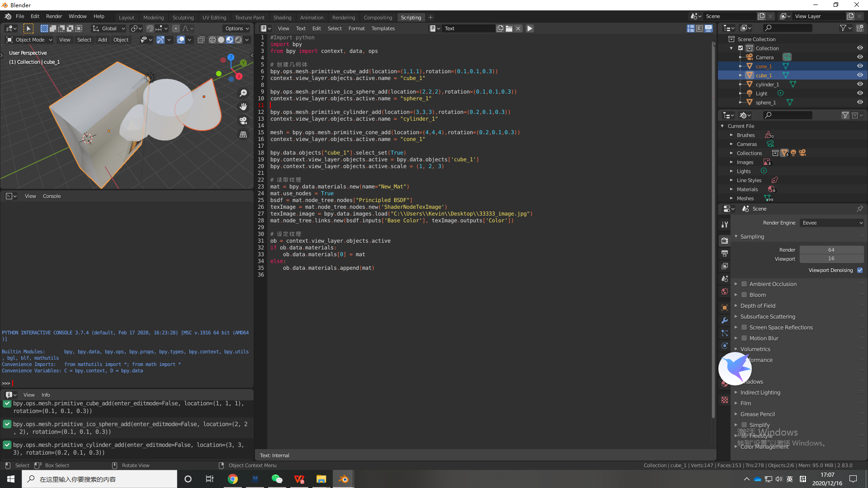
Task: Click the Render samples value field
Action: point(831,250)
